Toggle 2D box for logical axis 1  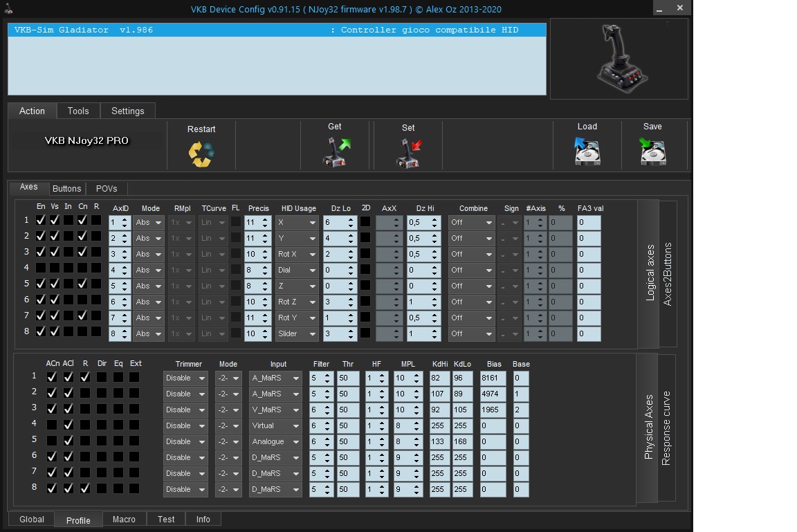[x=365, y=221]
